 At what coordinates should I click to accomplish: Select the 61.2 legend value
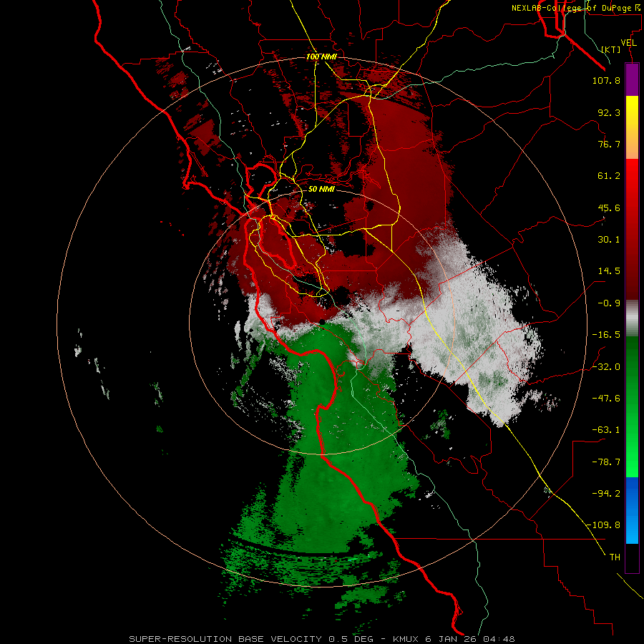609,176
